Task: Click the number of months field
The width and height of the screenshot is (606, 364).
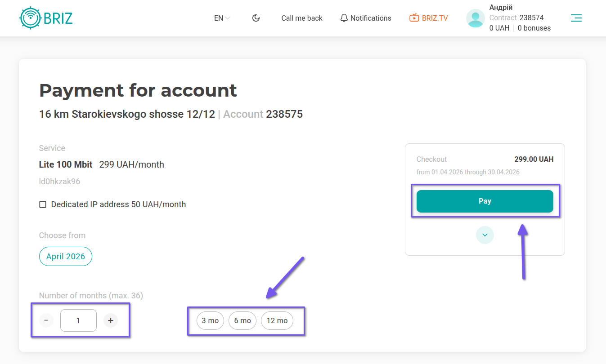Action: click(78, 320)
